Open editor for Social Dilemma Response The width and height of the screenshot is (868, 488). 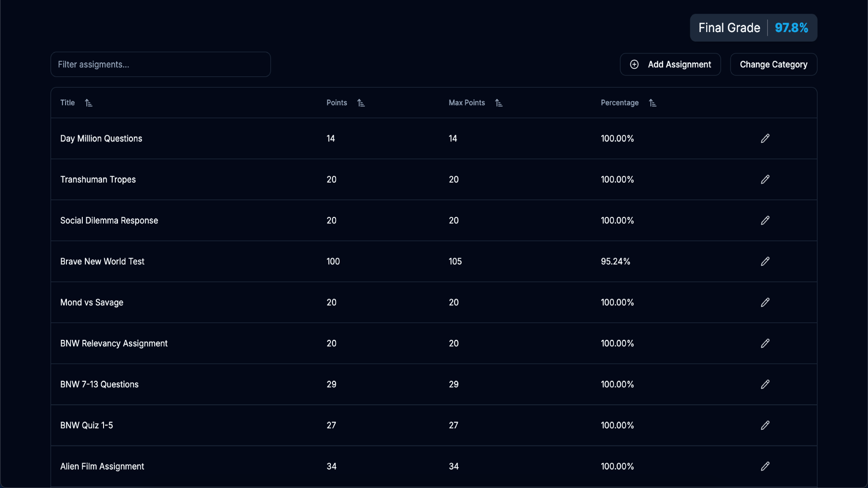[765, 221]
